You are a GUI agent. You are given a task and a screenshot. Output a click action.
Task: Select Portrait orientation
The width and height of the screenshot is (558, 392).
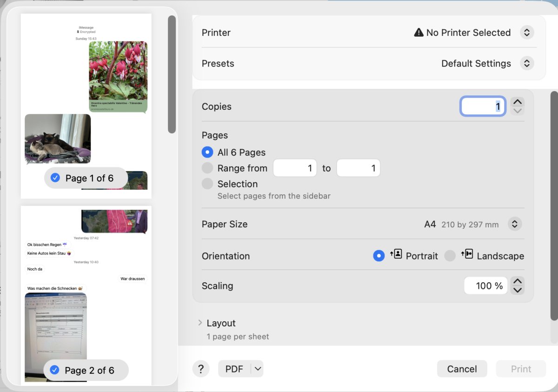pyautogui.click(x=379, y=256)
